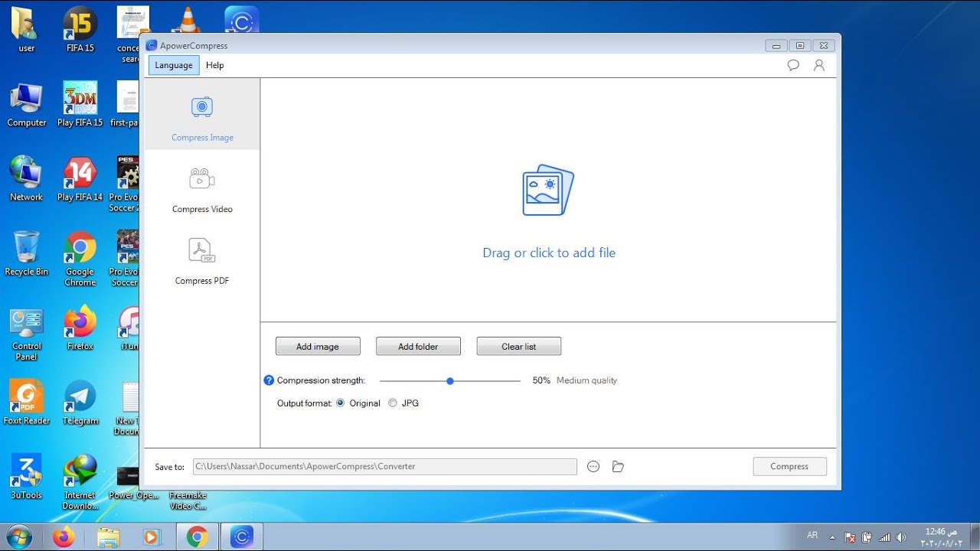
Task: Click the power plug tray icon
Action: click(867, 537)
